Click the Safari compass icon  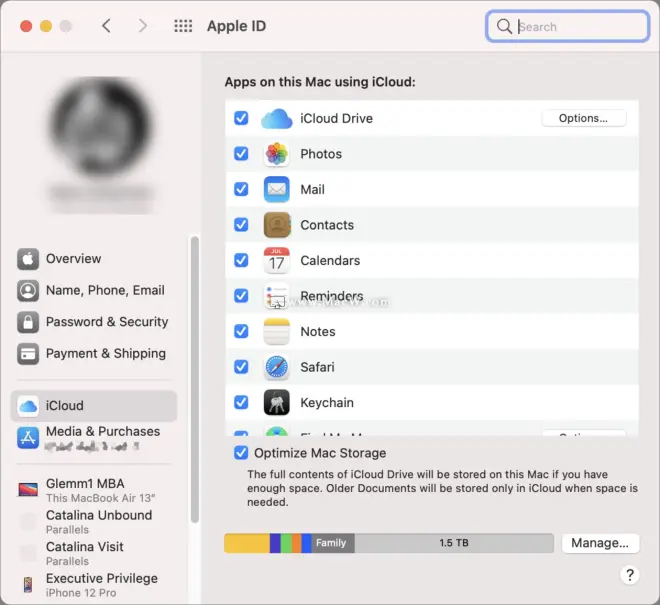(x=277, y=367)
